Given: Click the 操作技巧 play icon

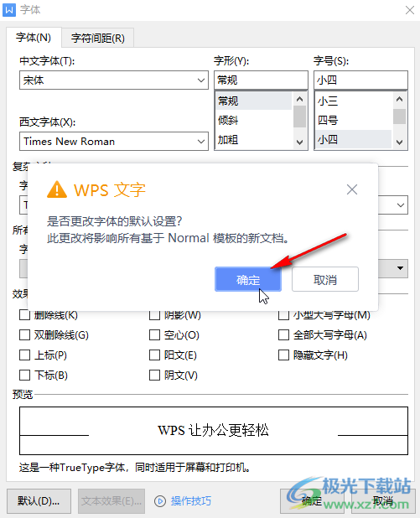Looking at the screenshot, I should pos(160,501).
